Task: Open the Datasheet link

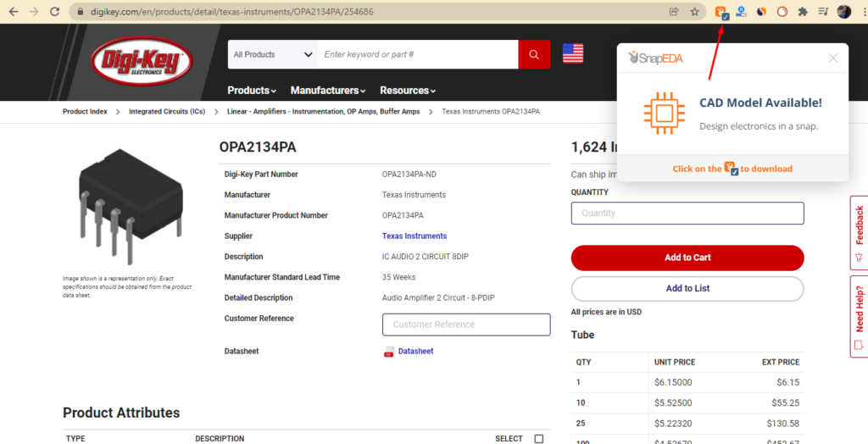Action: pyautogui.click(x=415, y=351)
